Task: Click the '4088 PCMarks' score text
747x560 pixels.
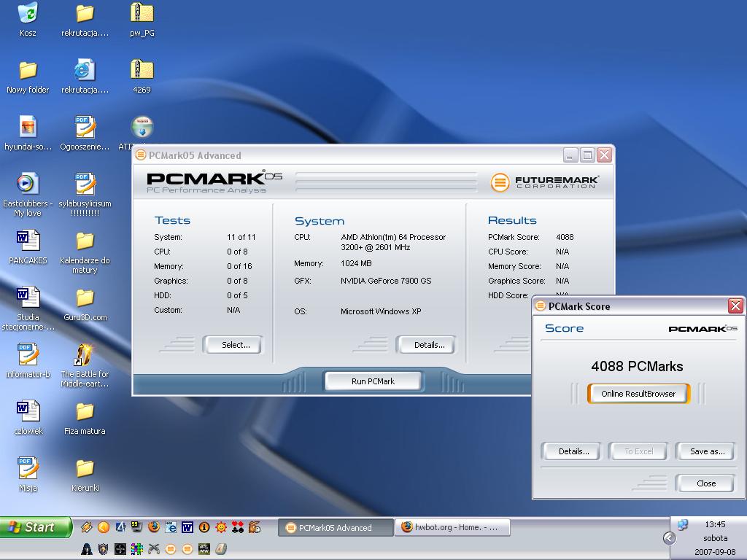Action: pos(637,366)
